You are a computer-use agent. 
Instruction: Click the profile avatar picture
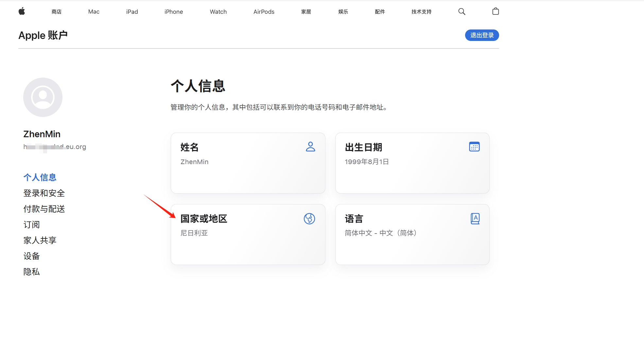click(x=43, y=97)
